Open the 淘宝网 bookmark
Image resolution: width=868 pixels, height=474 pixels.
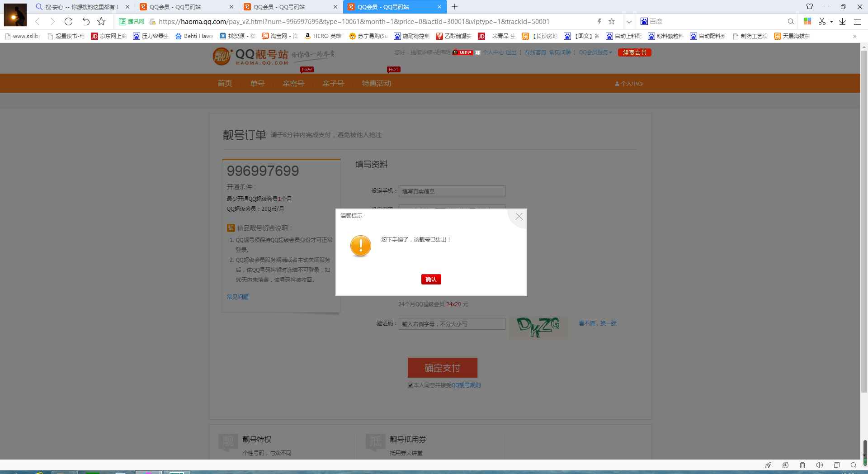tap(280, 36)
